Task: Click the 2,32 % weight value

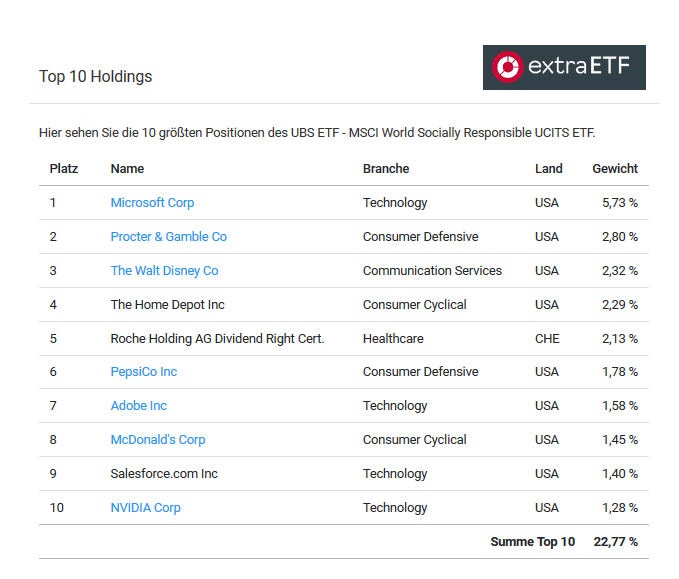Action: tap(620, 271)
